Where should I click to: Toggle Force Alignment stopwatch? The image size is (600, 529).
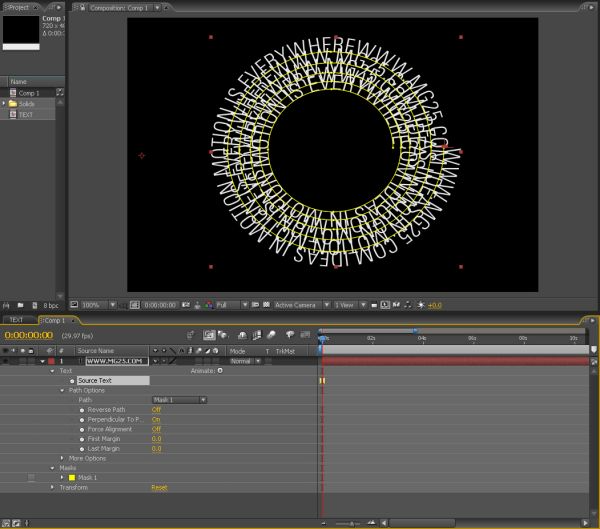point(82,429)
